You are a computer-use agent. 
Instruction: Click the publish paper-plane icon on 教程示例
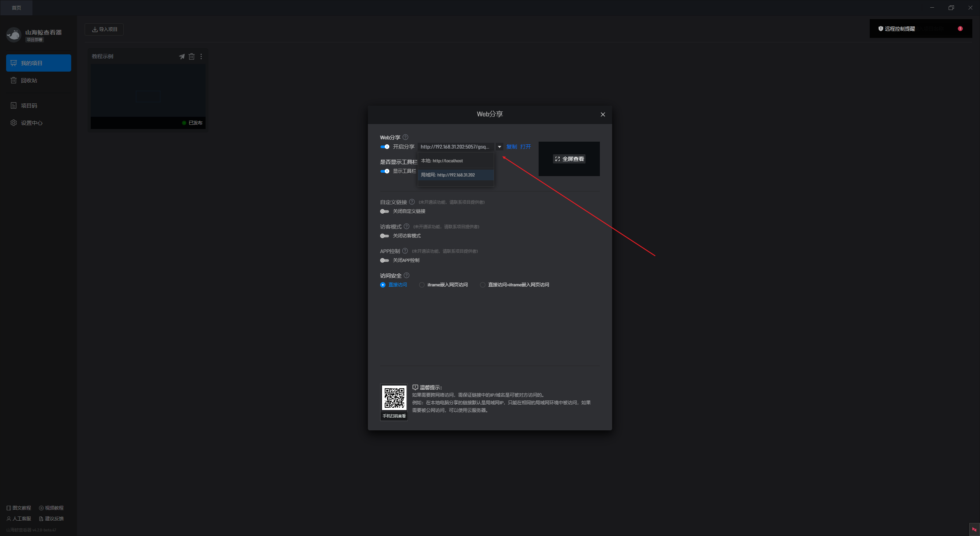click(x=182, y=57)
